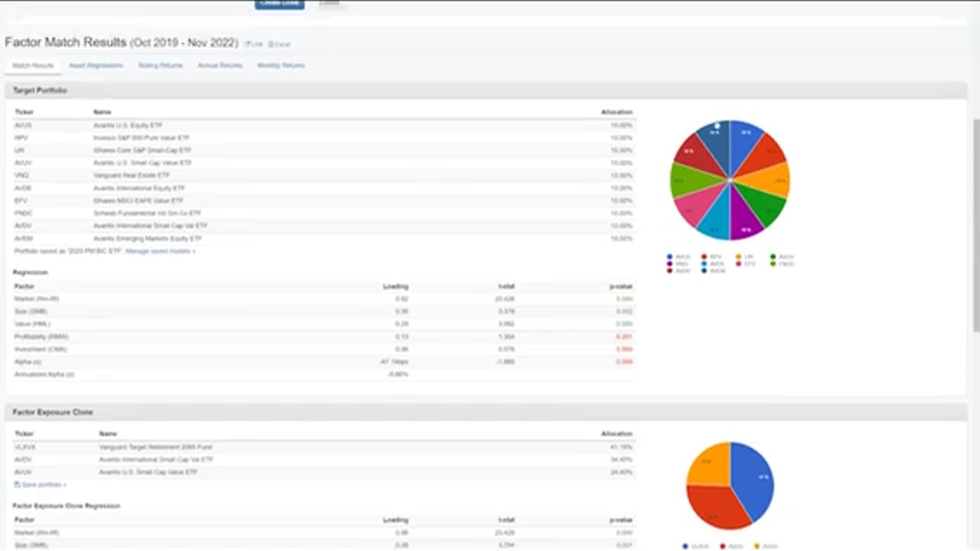Click Invesco S&P 500 Pure Value ETF
Viewport: 980px width, 551px height.
pyautogui.click(x=141, y=138)
